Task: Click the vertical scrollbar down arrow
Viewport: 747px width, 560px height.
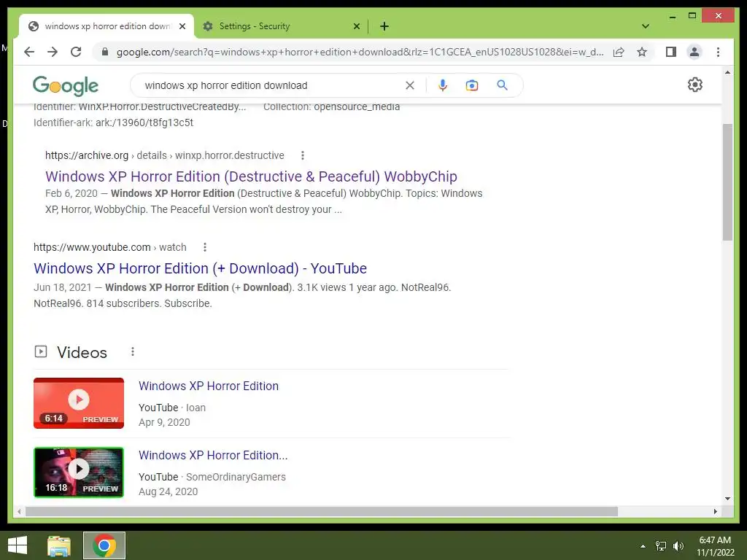Action: pyautogui.click(x=727, y=499)
